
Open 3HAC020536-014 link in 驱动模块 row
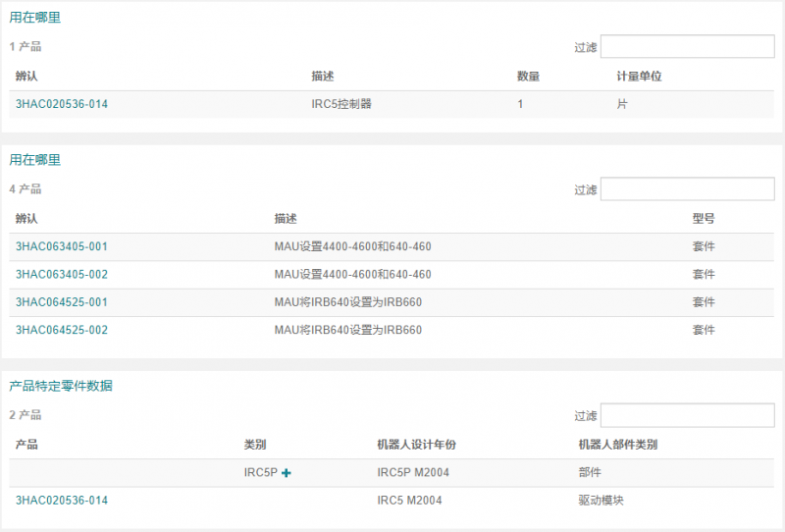62,501
